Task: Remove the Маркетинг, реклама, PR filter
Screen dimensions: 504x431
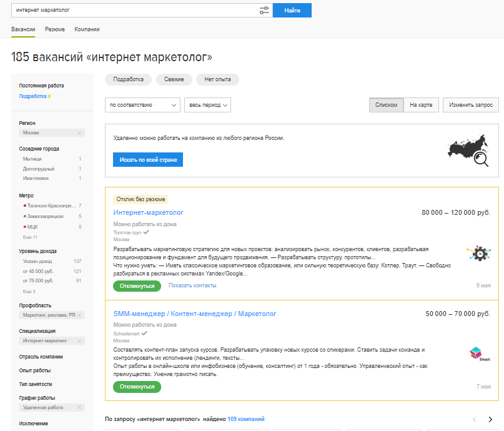Action: pyautogui.click(x=79, y=315)
